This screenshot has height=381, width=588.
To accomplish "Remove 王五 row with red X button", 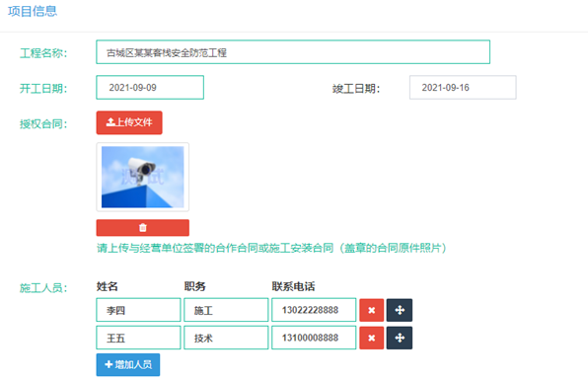I will coord(371,338).
